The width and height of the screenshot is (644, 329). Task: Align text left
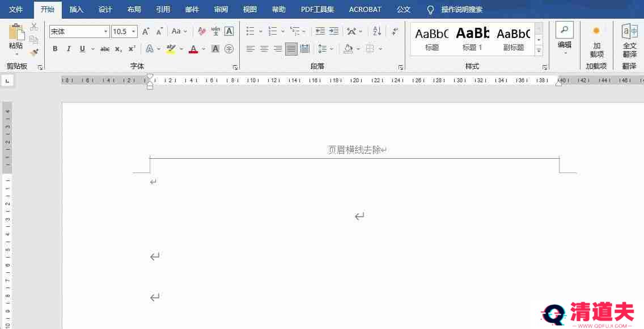click(x=250, y=49)
